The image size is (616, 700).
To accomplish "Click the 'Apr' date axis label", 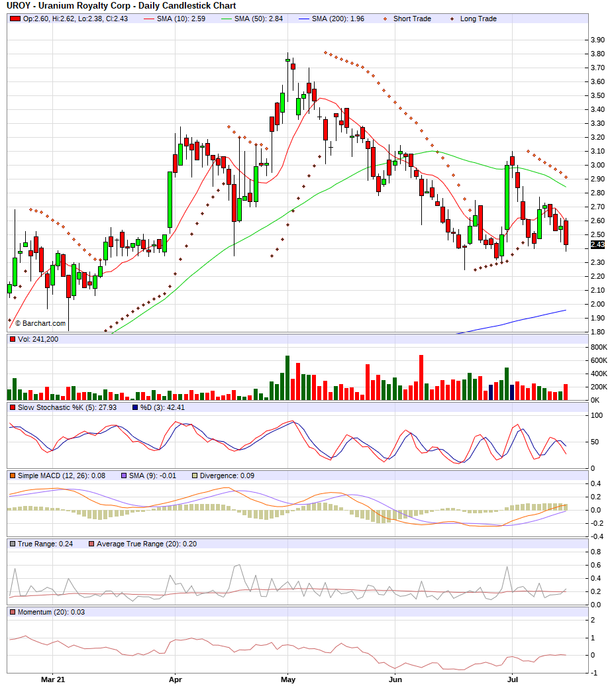I will pyautogui.click(x=176, y=680).
